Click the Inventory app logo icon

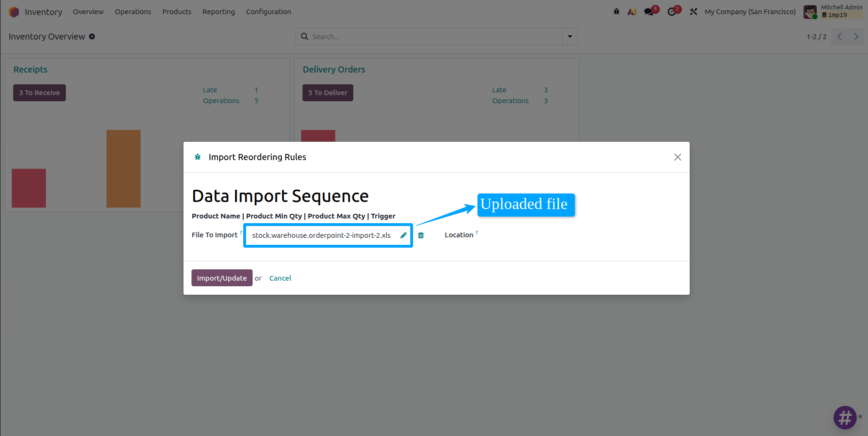[14, 12]
